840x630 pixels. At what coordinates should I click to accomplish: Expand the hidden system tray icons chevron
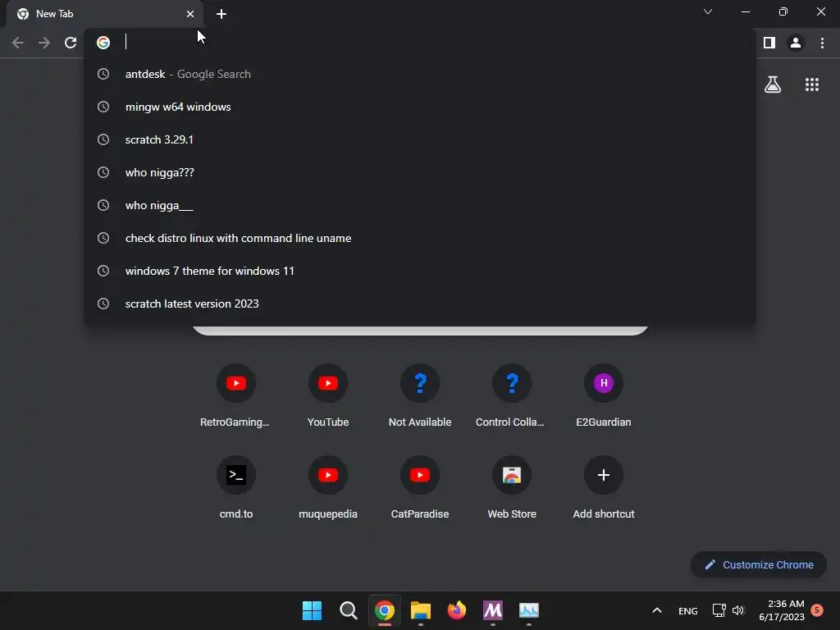tap(657, 610)
